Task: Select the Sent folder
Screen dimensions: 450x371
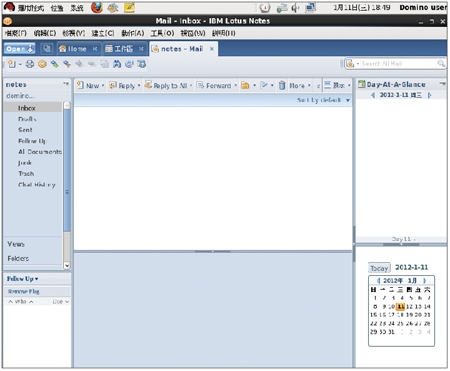Action: click(25, 130)
